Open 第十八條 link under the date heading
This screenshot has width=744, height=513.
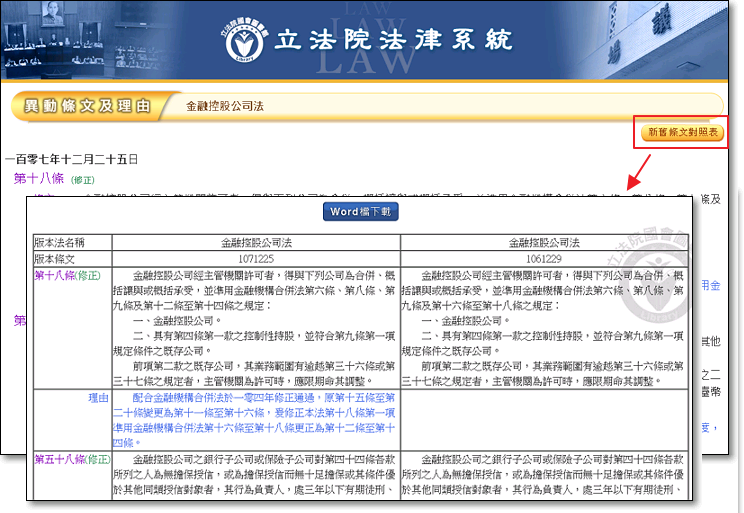pyautogui.click(x=39, y=178)
